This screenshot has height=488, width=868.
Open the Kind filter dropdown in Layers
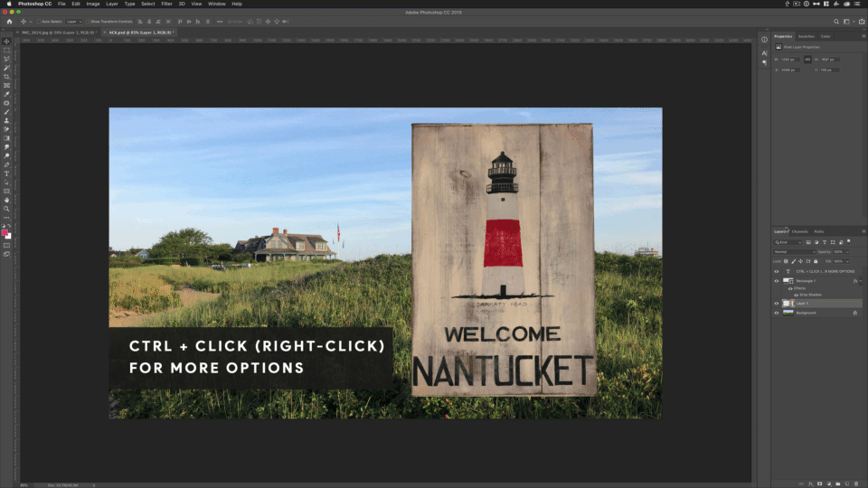click(x=788, y=242)
